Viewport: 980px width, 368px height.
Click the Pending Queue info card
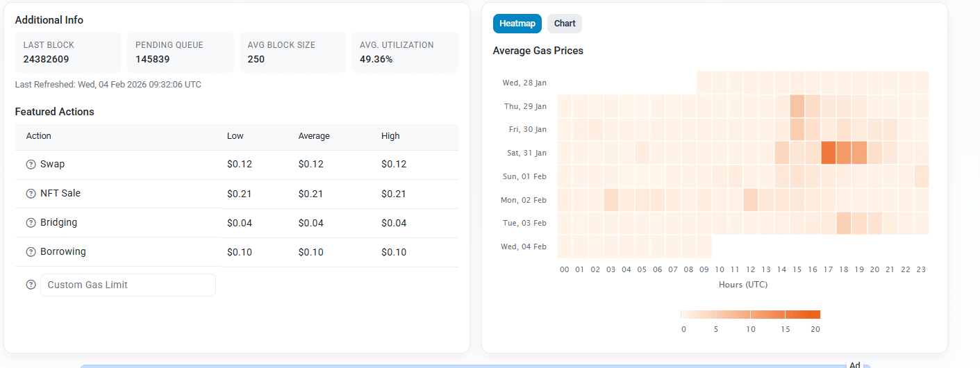coord(180,52)
